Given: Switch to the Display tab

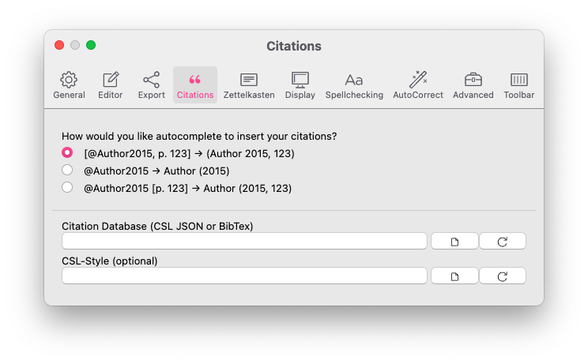Looking at the screenshot, I should (300, 85).
